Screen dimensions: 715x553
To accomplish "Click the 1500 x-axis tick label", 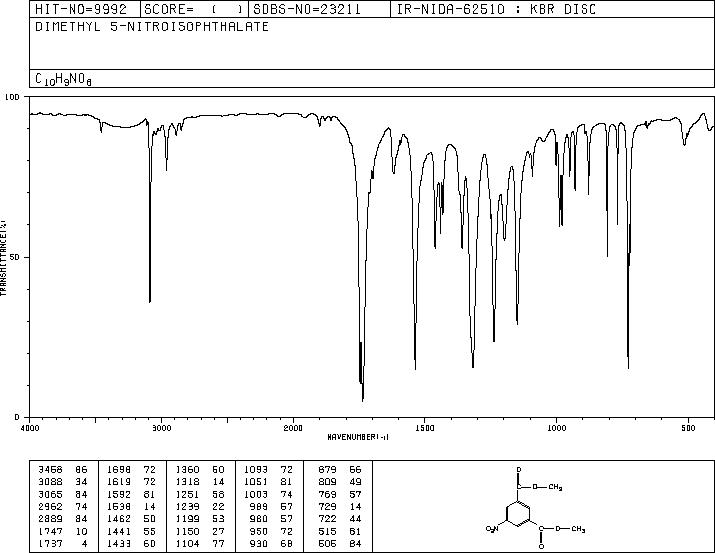I will pos(425,428).
